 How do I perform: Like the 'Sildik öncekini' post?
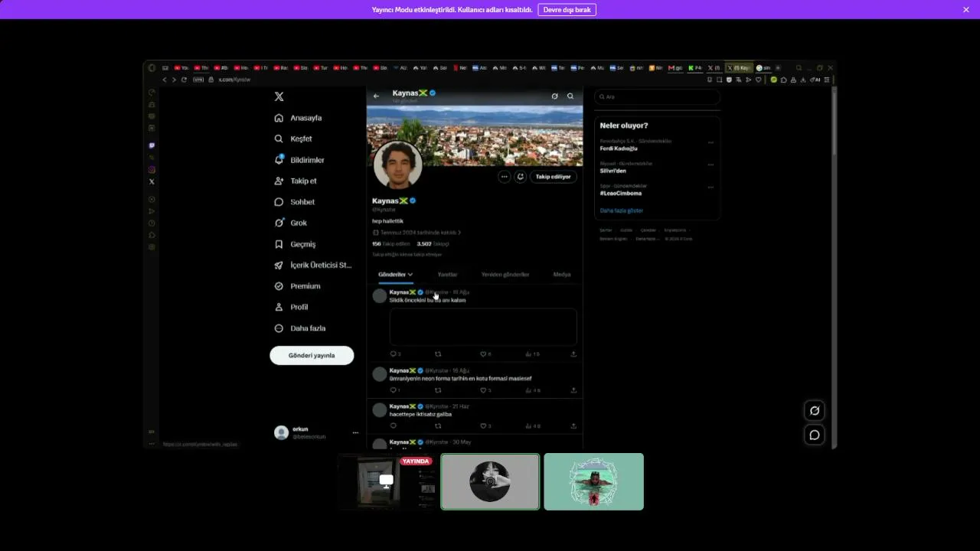pyautogui.click(x=483, y=354)
